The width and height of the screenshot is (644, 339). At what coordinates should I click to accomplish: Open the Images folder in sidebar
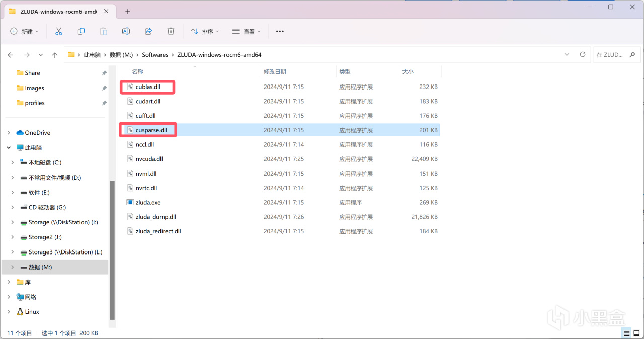click(34, 88)
